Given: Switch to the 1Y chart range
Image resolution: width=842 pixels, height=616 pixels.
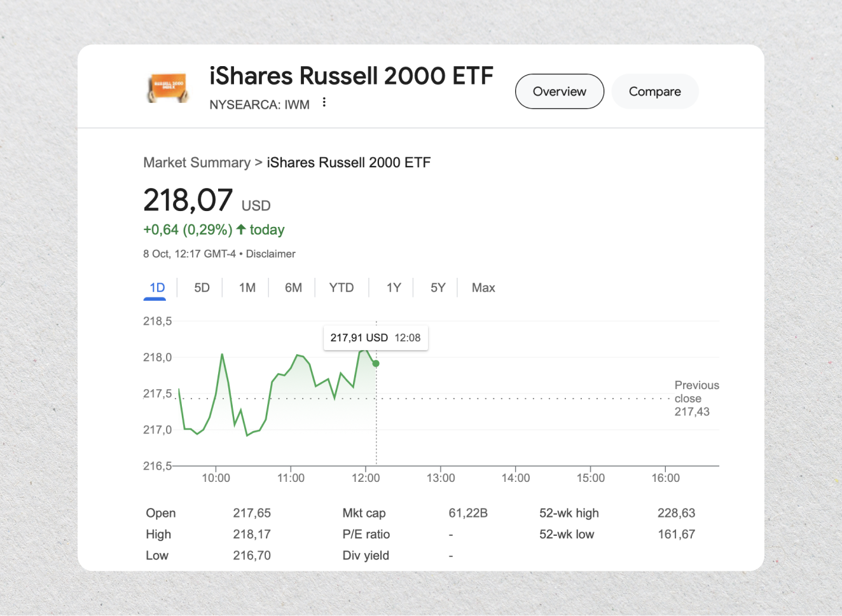Looking at the screenshot, I should (392, 287).
